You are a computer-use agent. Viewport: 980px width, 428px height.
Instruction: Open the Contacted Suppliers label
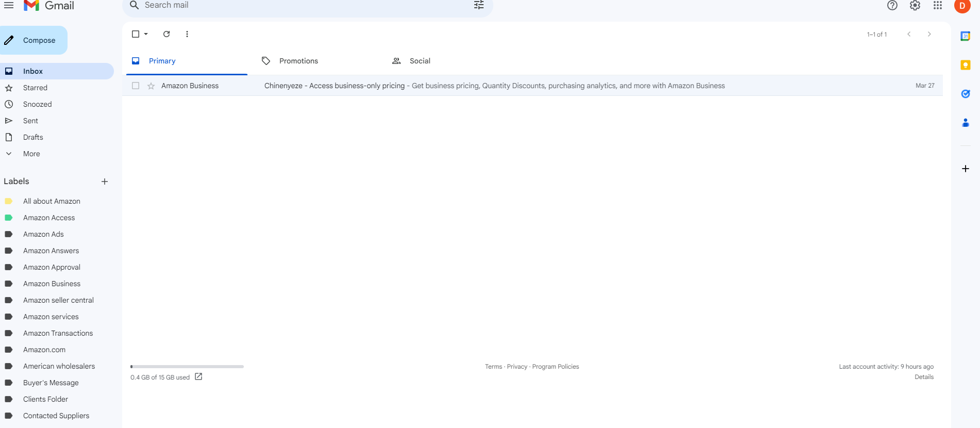(x=57, y=416)
